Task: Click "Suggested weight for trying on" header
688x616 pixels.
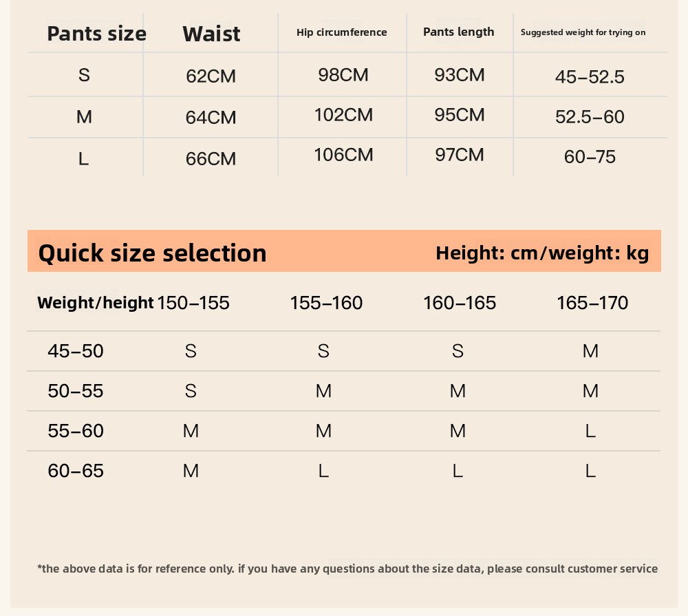Action: [583, 32]
